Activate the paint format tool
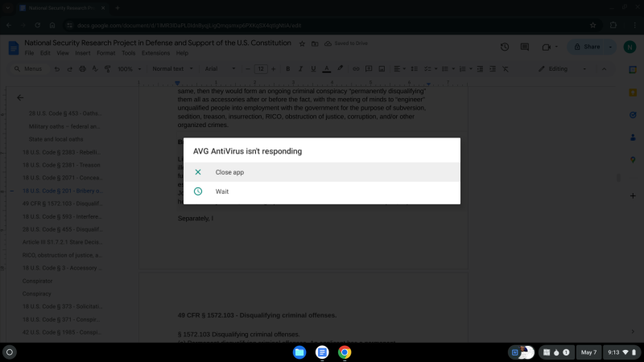644x362 pixels. click(x=108, y=69)
